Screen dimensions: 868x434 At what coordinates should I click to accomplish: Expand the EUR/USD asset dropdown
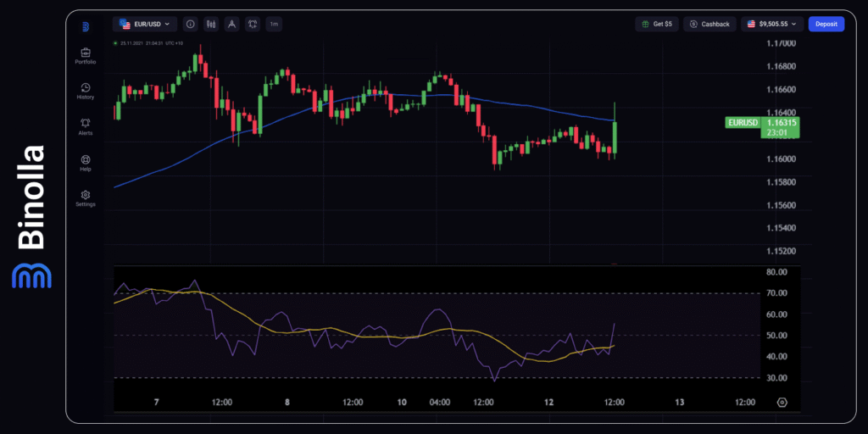[x=146, y=25]
